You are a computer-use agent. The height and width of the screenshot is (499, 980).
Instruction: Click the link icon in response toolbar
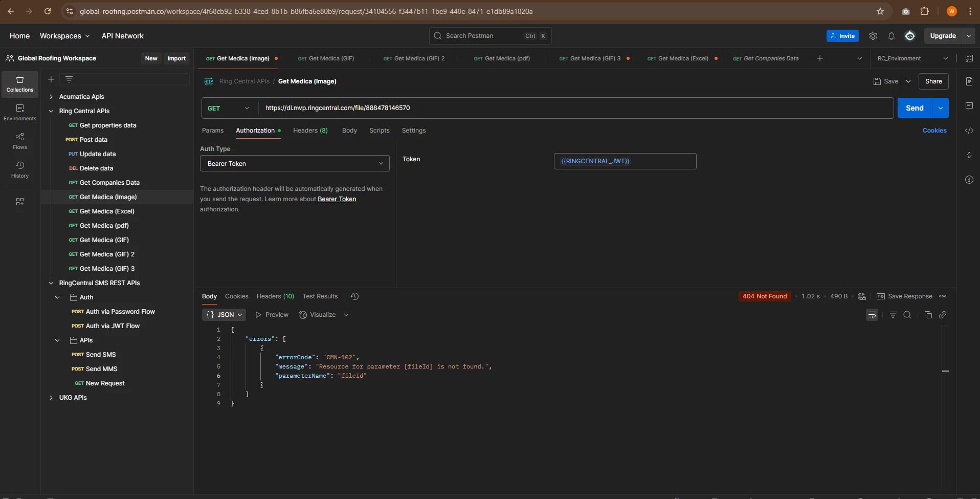pos(943,315)
